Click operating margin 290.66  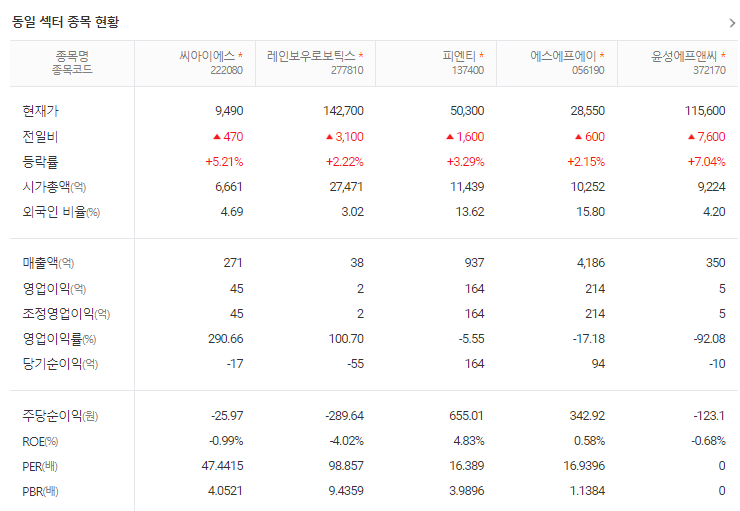tap(226, 339)
